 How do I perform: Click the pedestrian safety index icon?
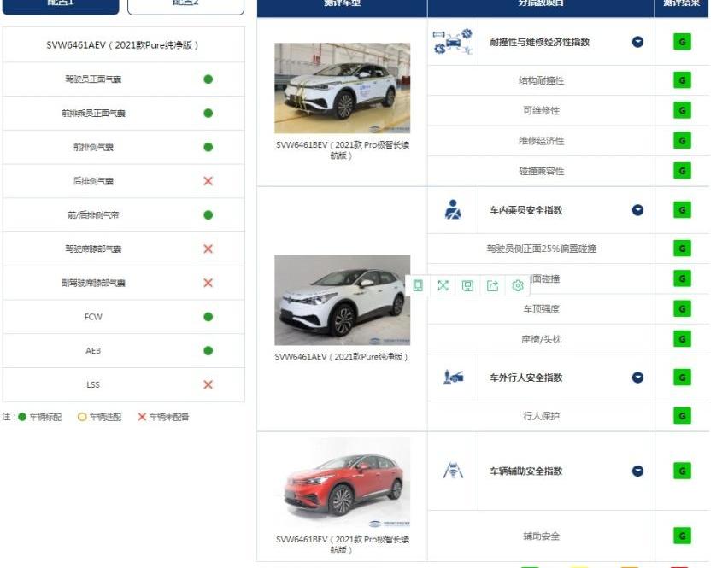[453, 377]
